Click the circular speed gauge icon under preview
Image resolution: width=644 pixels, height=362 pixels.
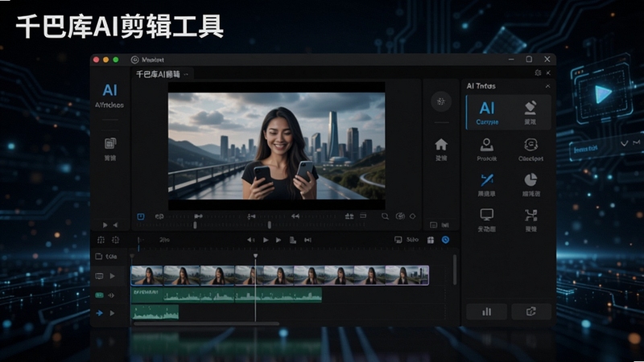(399, 216)
